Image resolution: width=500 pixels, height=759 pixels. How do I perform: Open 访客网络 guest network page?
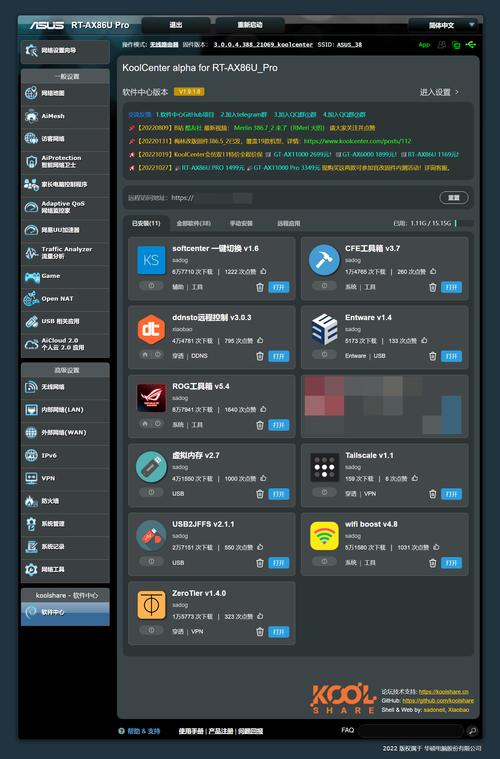click(x=65, y=139)
